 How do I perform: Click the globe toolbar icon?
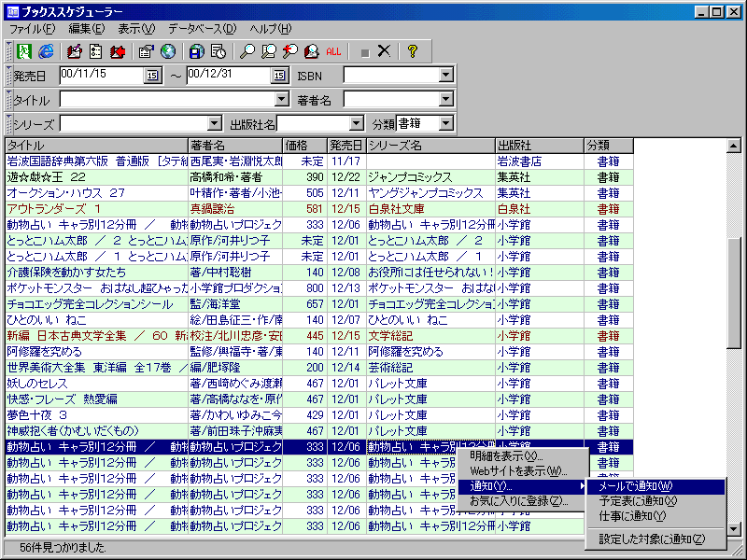[168, 51]
